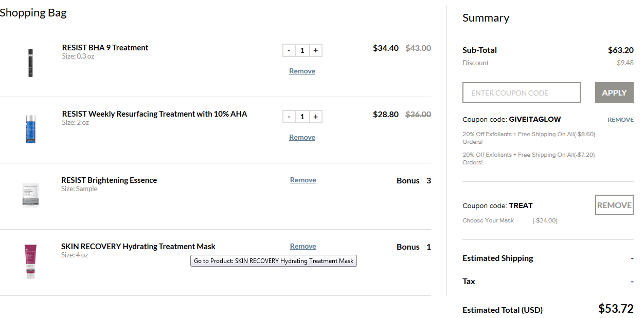644x318 pixels.
Task: Remove the GIVEITAGLOW coupon code
Action: pos(620,120)
